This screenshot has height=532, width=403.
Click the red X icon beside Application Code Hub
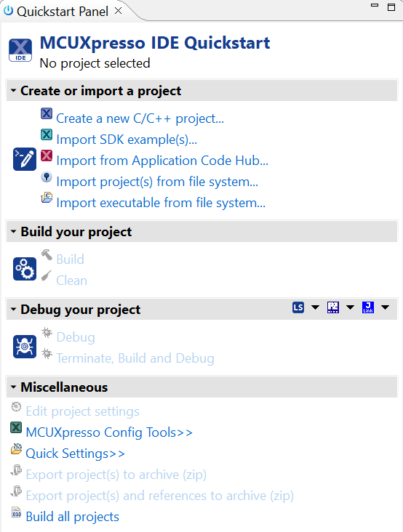point(47,156)
